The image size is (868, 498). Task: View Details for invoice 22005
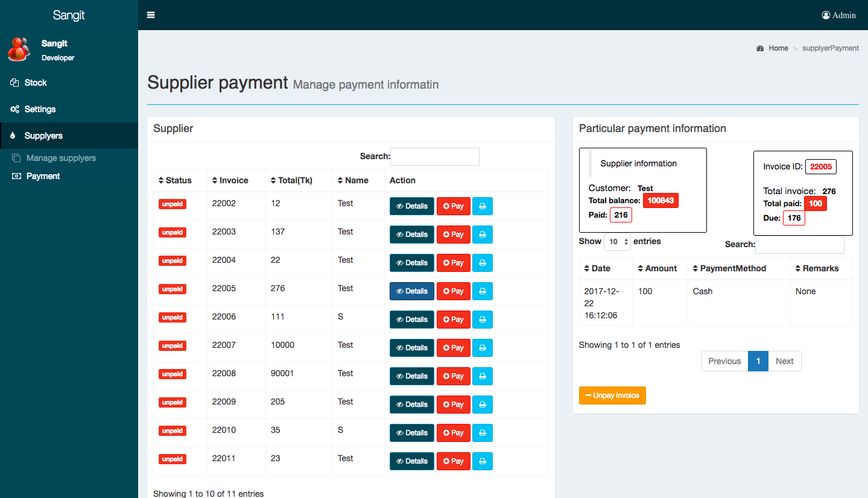[411, 291]
